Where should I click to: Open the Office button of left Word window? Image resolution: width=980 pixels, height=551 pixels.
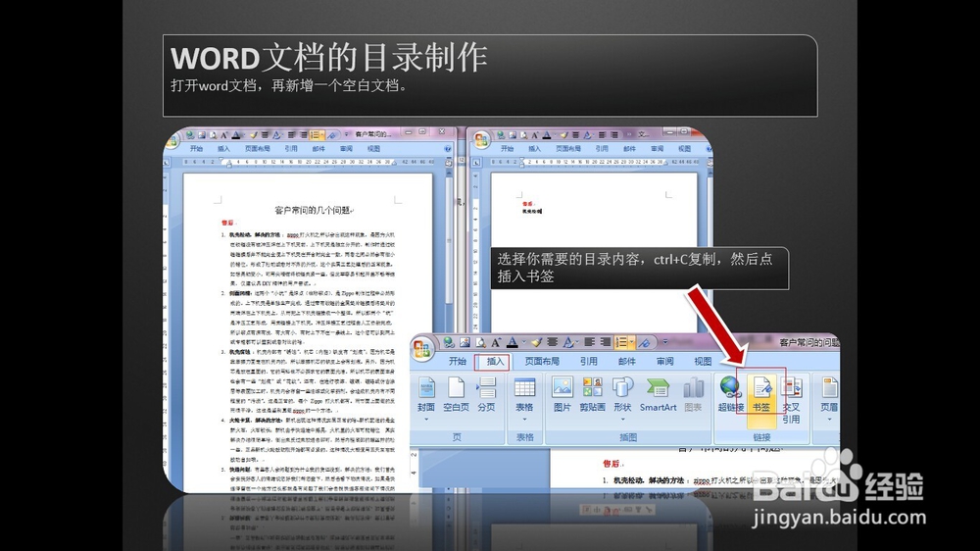(x=171, y=141)
